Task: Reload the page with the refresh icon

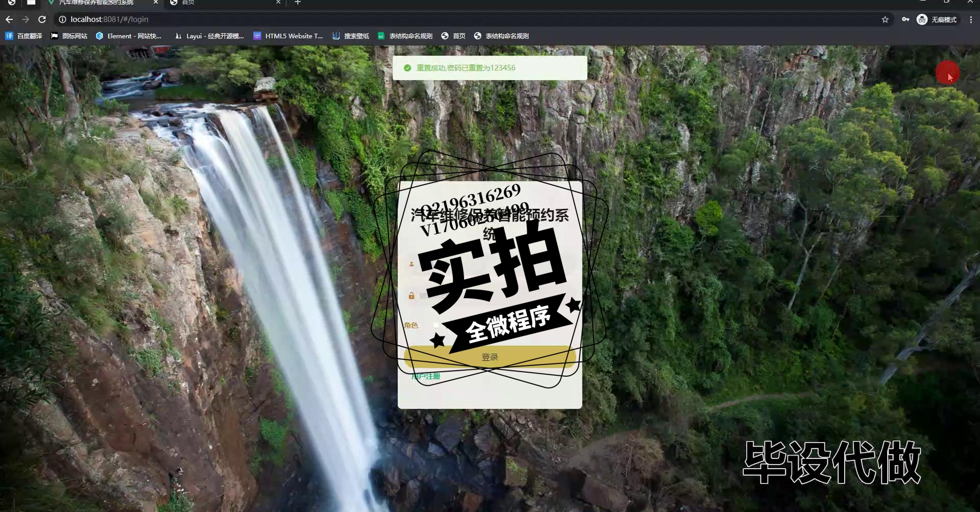Action: [42, 19]
